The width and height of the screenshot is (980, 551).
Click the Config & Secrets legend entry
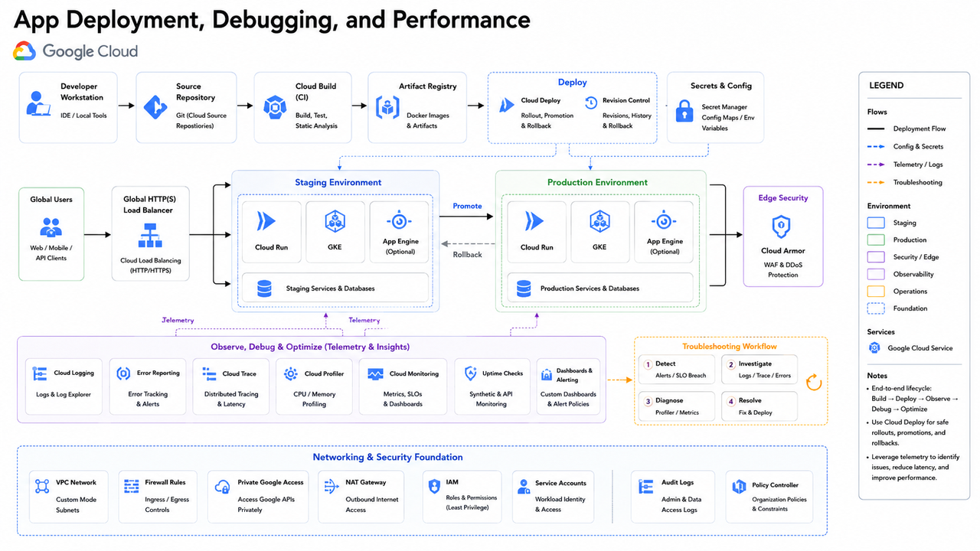(x=905, y=146)
